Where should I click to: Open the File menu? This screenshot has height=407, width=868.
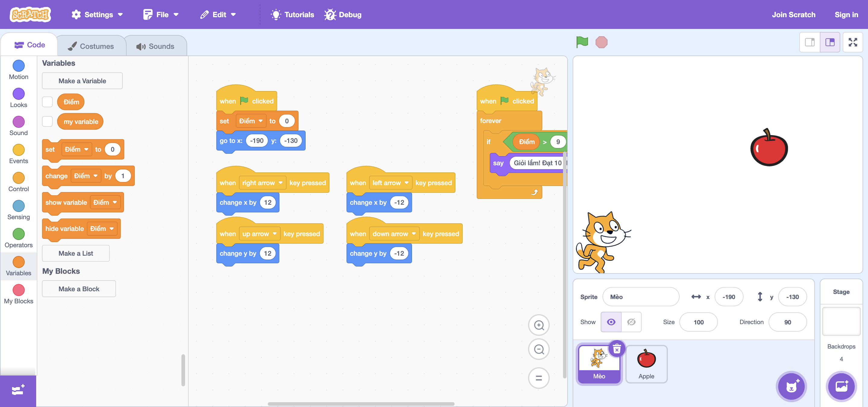[x=160, y=14]
